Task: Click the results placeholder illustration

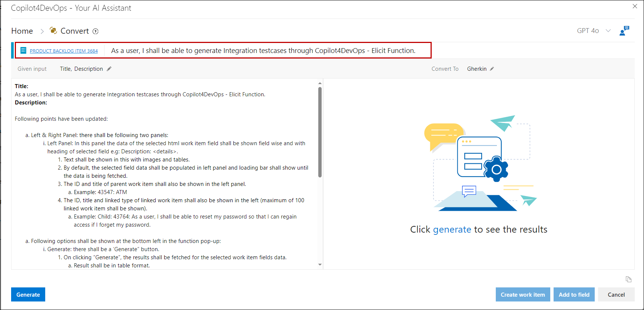Action: [480, 163]
